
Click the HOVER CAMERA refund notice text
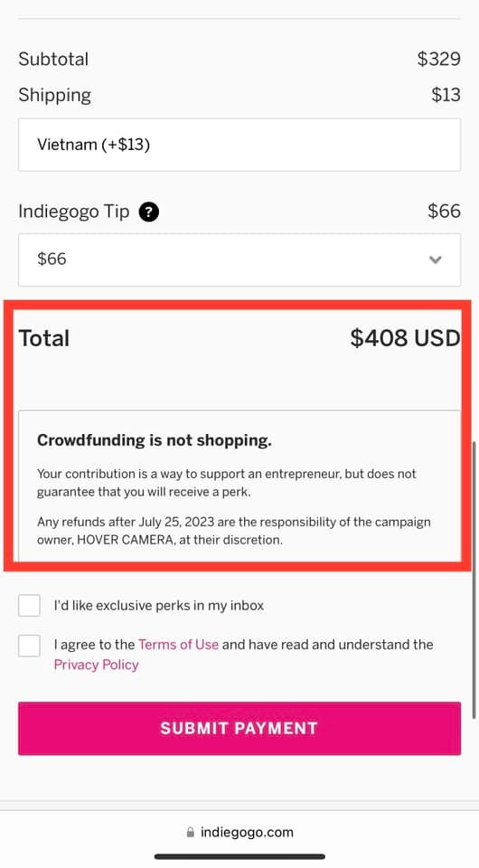point(233,531)
